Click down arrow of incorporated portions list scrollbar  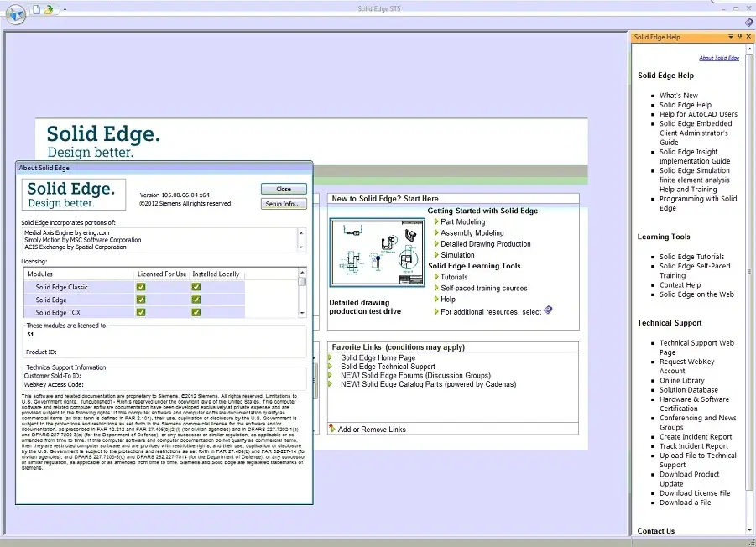pos(301,247)
